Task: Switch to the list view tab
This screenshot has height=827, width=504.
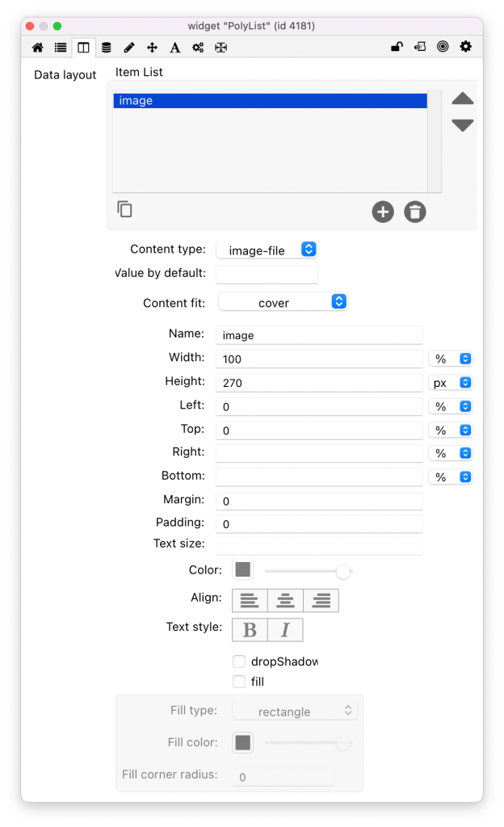Action: coord(61,48)
